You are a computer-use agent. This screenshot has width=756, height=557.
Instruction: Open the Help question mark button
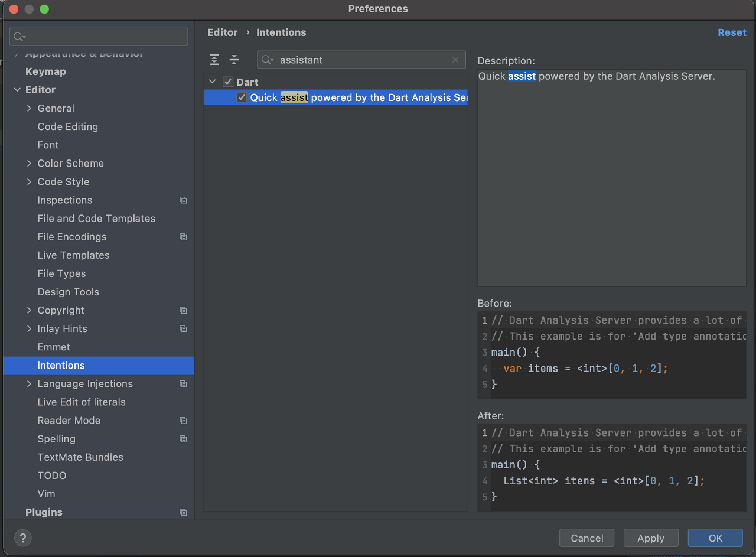click(22, 538)
